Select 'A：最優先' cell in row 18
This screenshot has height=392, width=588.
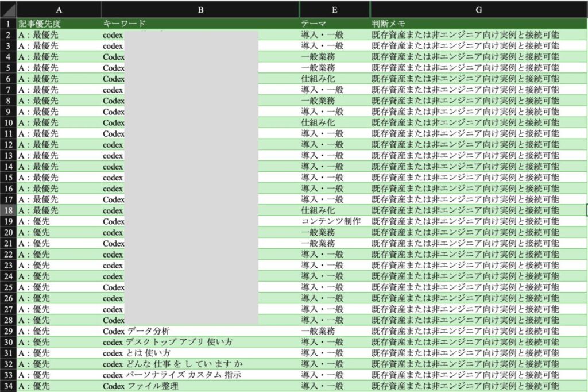(x=59, y=210)
